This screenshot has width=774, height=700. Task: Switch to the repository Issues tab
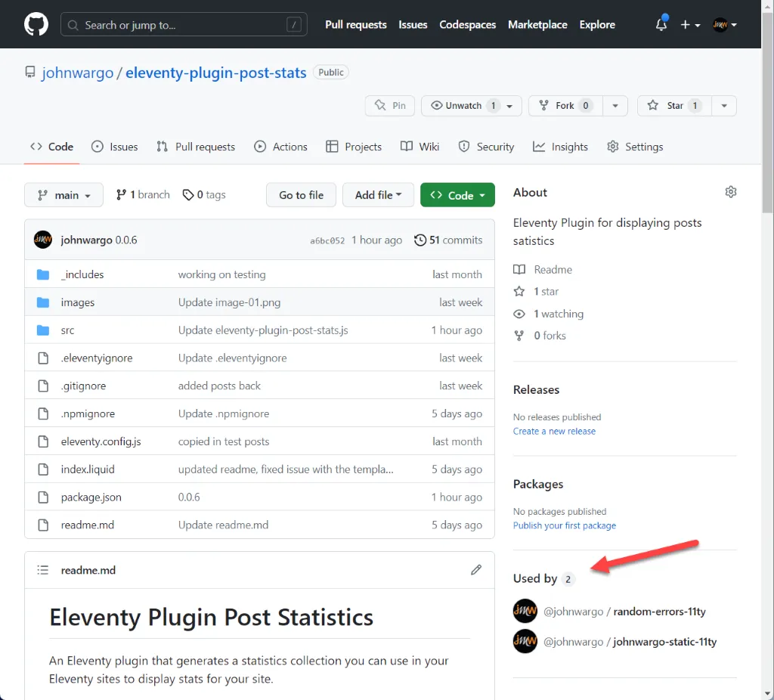click(x=115, y=147)
